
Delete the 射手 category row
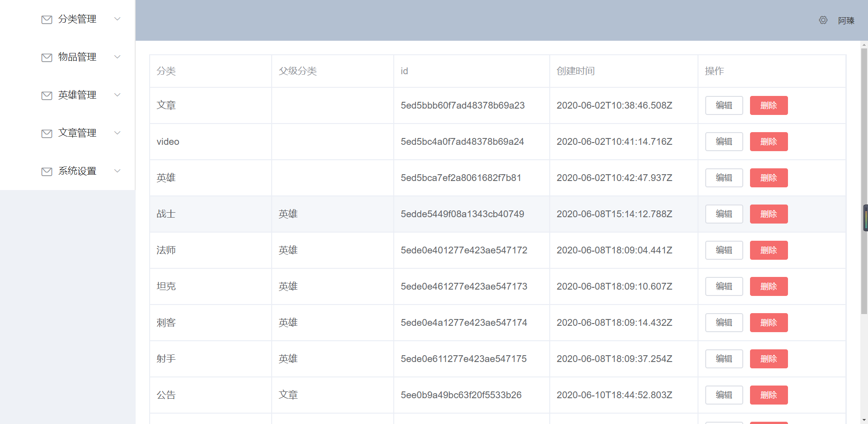coord(769,359)
